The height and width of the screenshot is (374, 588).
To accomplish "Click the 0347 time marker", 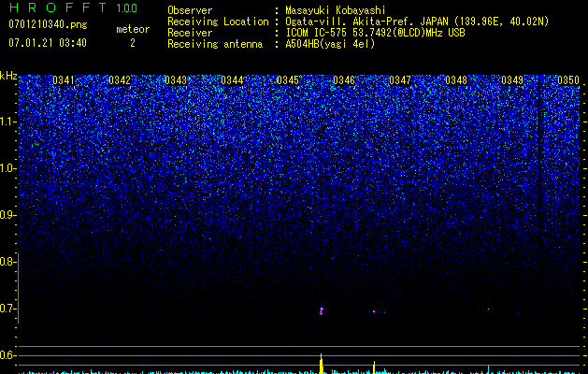I will [x=400, y=80].
